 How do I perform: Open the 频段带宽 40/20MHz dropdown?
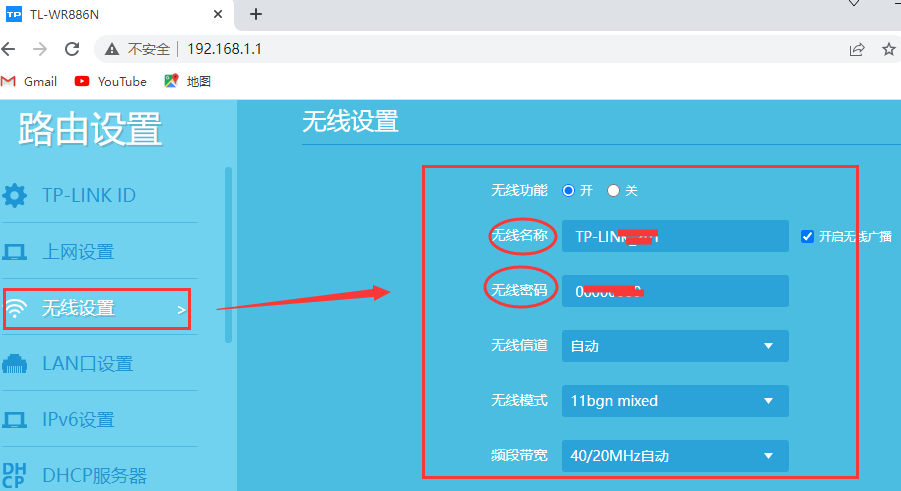(675, 456)
